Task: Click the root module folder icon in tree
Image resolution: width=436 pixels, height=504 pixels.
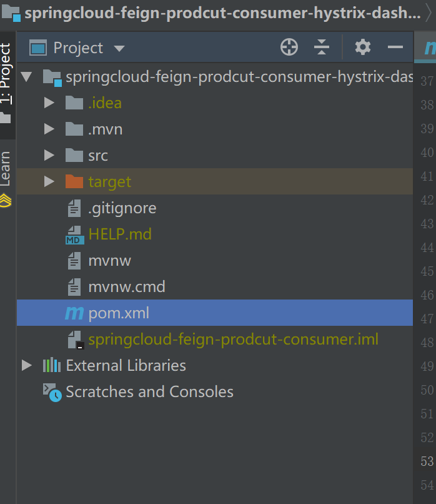Action: click(52, 78)
